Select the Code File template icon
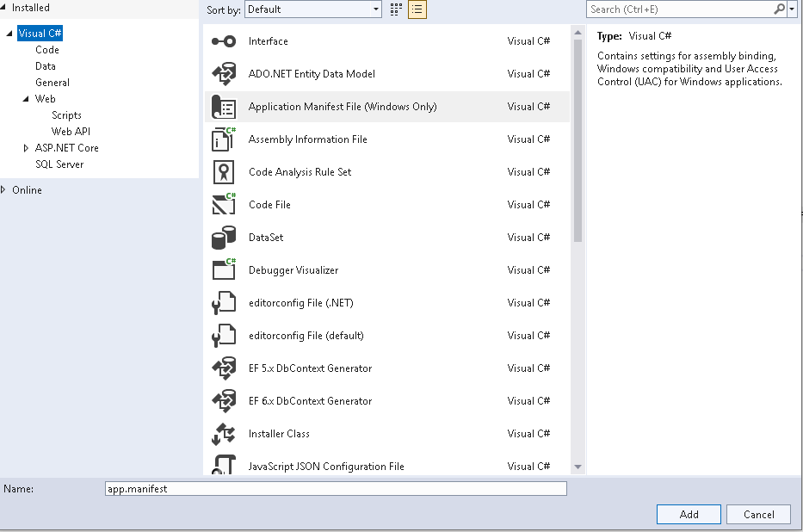Image resolution: width=803 pixels, height=532 pixels. [224, 204]
